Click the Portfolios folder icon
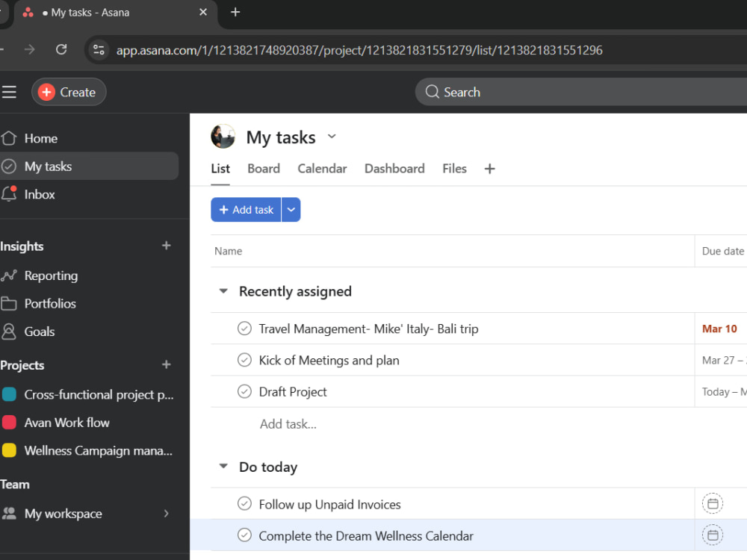The image size is (747, 560). 8,303
